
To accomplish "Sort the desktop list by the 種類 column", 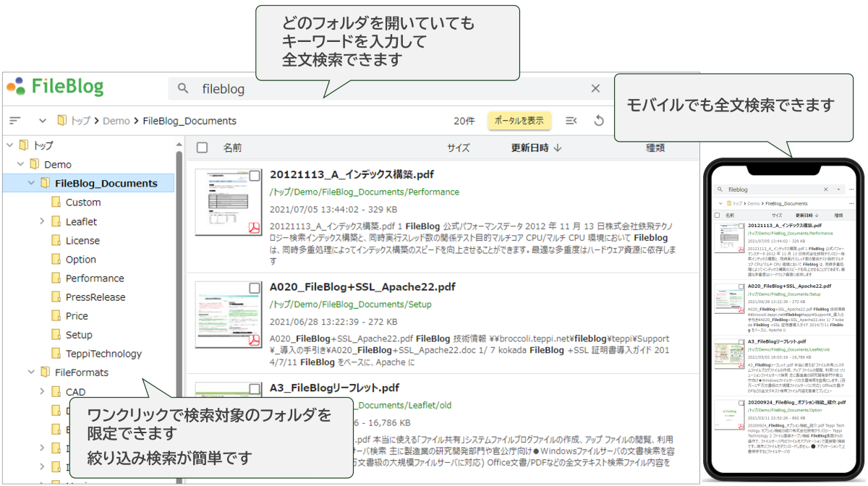I will pyautogui.click(x=655, y=148).
